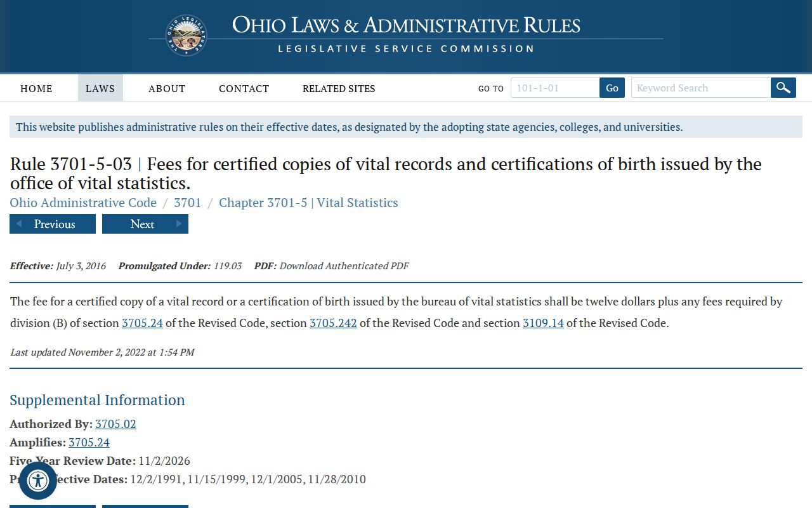Follow the 3701 breadcrumb link
The height and width of the screenshot is (508, 812).
pyautogui.click(x=188, y=203)
